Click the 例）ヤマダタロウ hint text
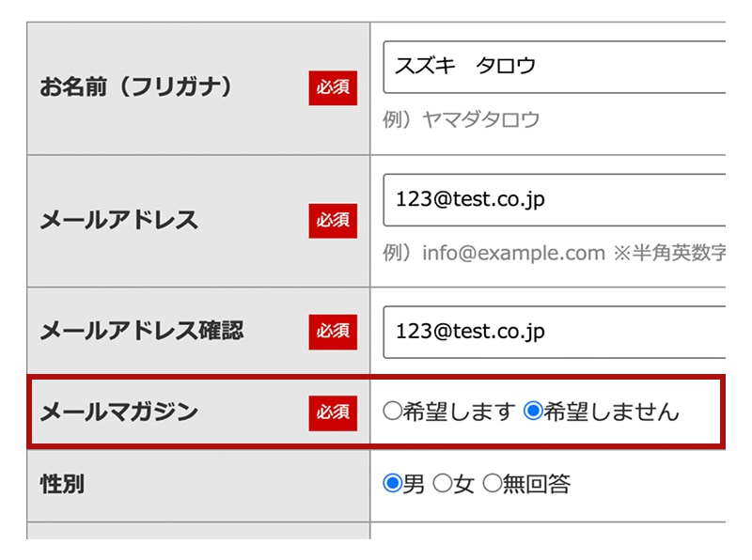Image resolution: width=752 pixels, height=560 pixels. [462, 119]
